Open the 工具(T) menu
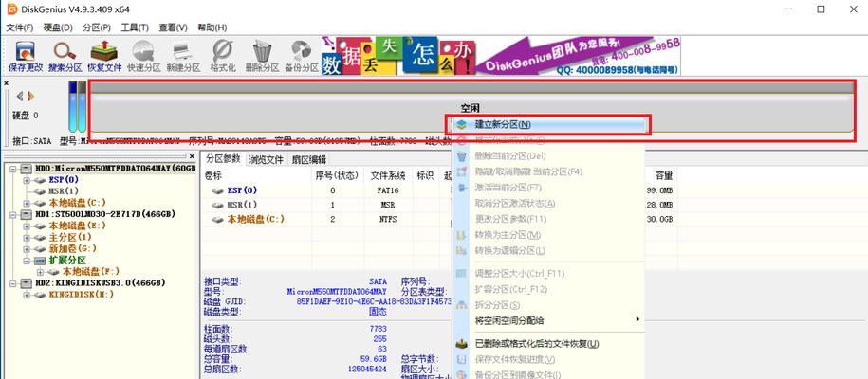 pos(135,27)
